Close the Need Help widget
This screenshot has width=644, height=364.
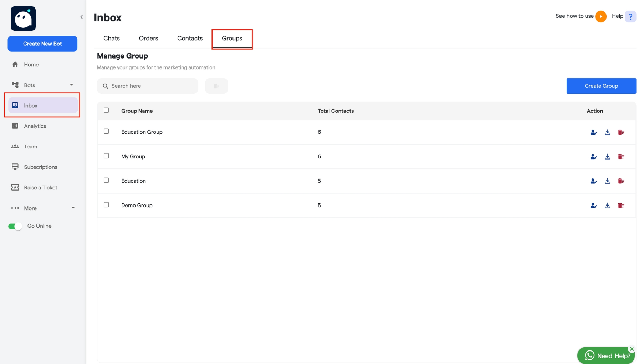click(632, 349)
